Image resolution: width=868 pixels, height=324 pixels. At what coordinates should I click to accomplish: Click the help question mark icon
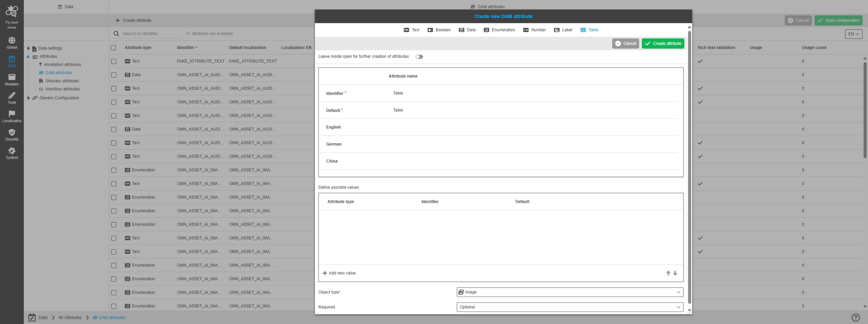855,318
